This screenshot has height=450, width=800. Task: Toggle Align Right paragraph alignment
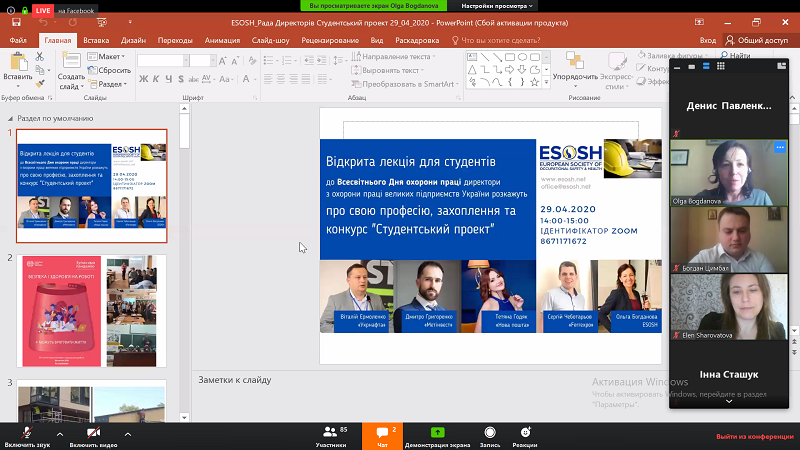[x=293, y=79]
